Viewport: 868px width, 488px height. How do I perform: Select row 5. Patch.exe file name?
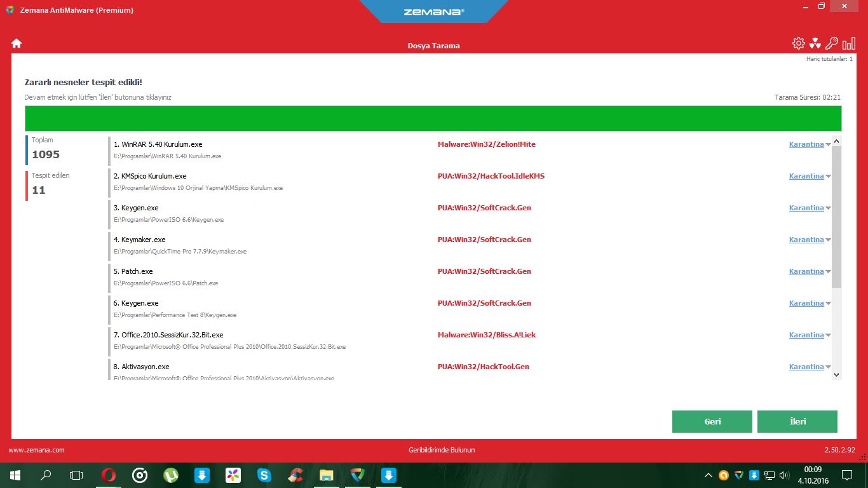coord(133,271)
